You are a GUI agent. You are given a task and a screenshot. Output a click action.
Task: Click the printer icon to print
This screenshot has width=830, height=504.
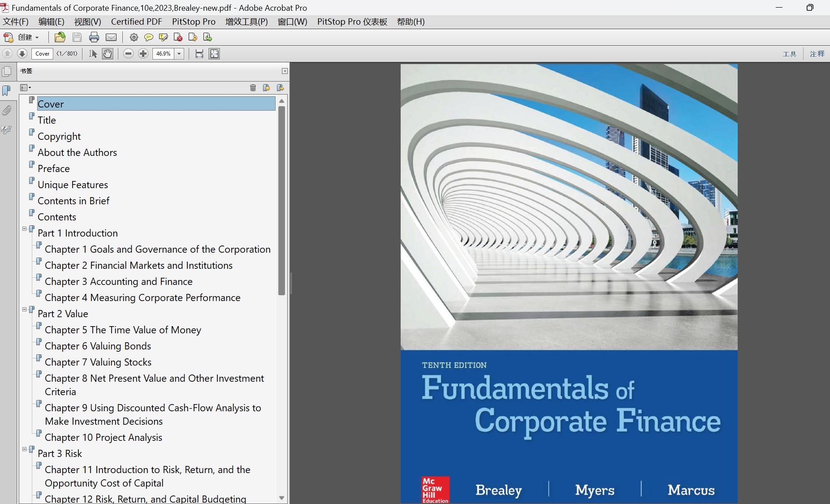tap(94, 37)
